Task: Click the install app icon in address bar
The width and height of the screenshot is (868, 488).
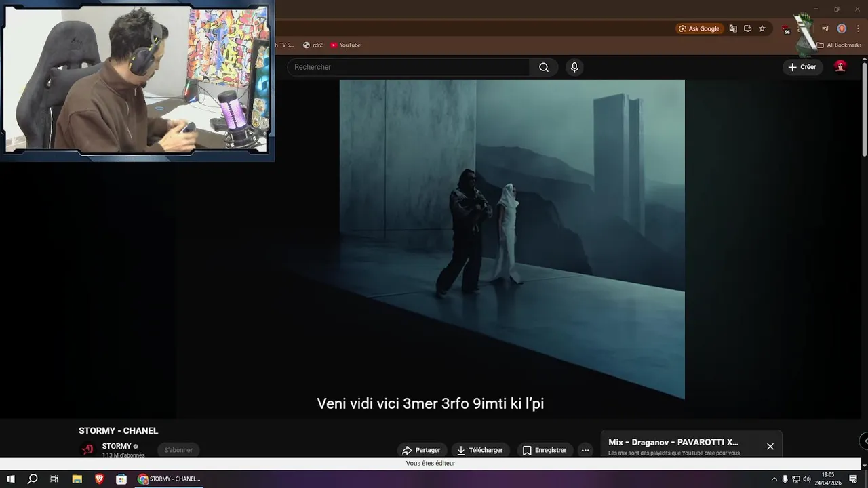Action: click(x=747, y=28)
